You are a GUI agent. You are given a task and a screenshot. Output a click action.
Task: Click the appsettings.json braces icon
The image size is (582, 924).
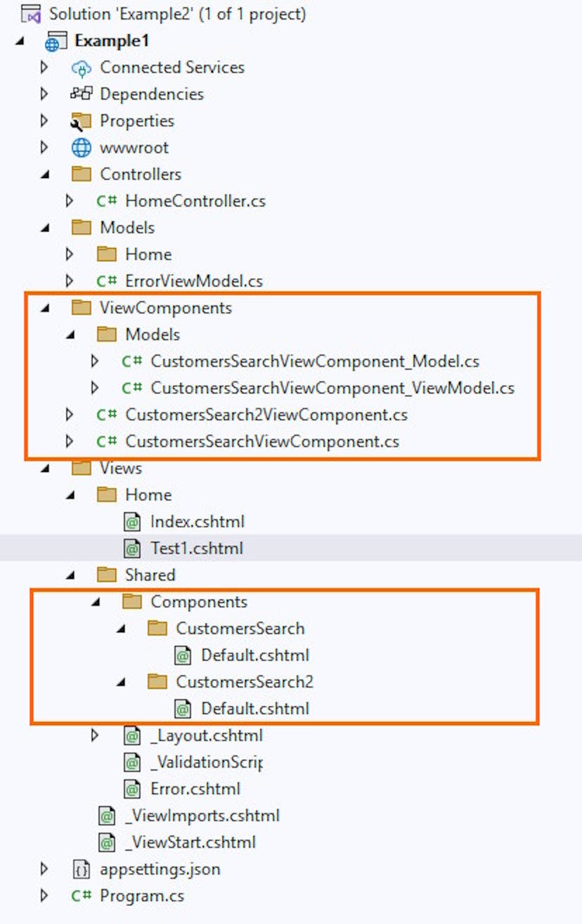pos(82,870)
